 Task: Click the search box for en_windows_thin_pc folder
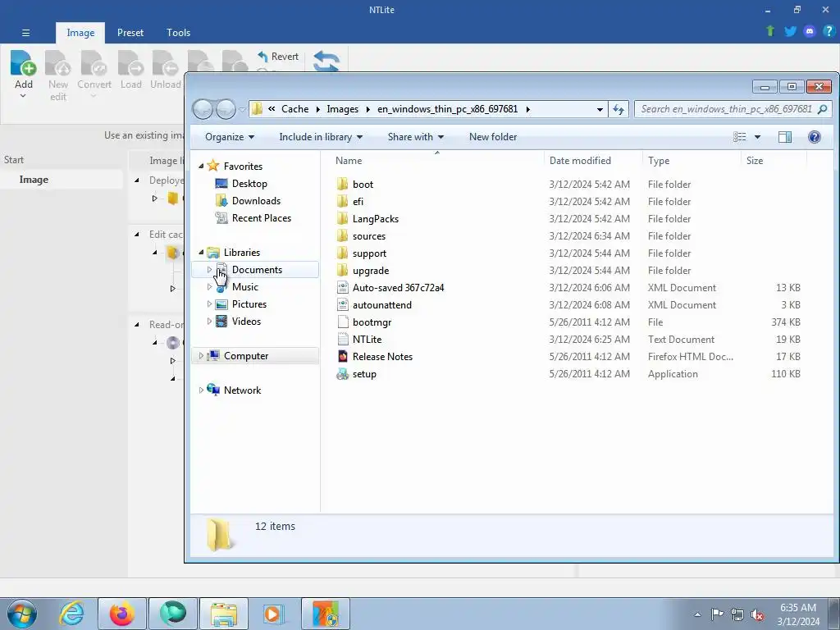point(733,109)
